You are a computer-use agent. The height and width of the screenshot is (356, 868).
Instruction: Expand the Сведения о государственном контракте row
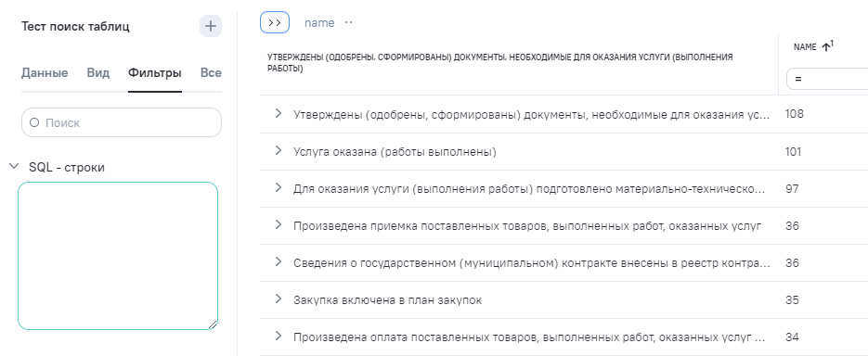[x=279, y=262]
